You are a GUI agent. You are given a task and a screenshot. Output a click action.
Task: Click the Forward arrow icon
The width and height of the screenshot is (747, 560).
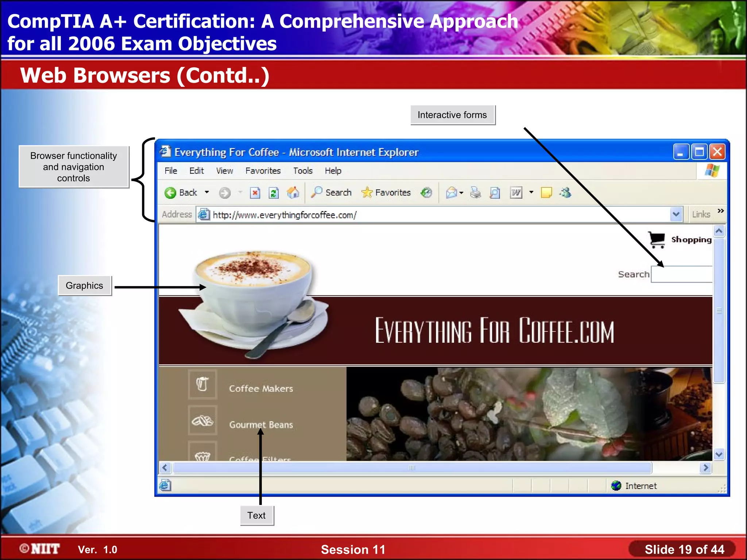tap(225, 192)
